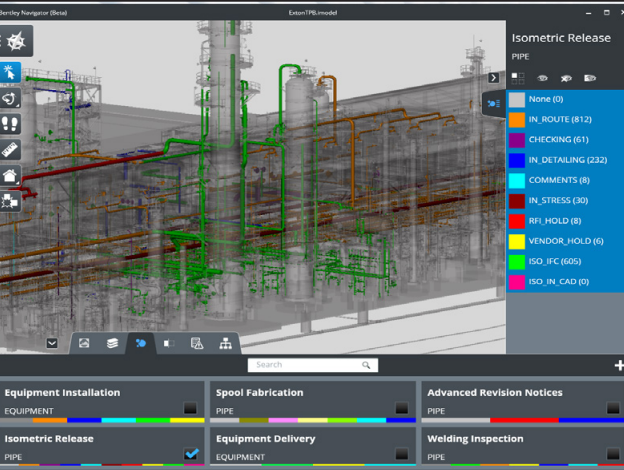Enable the walk footprints tool
The width and height of the screenshot is (624, 470).
coord(10,123)
